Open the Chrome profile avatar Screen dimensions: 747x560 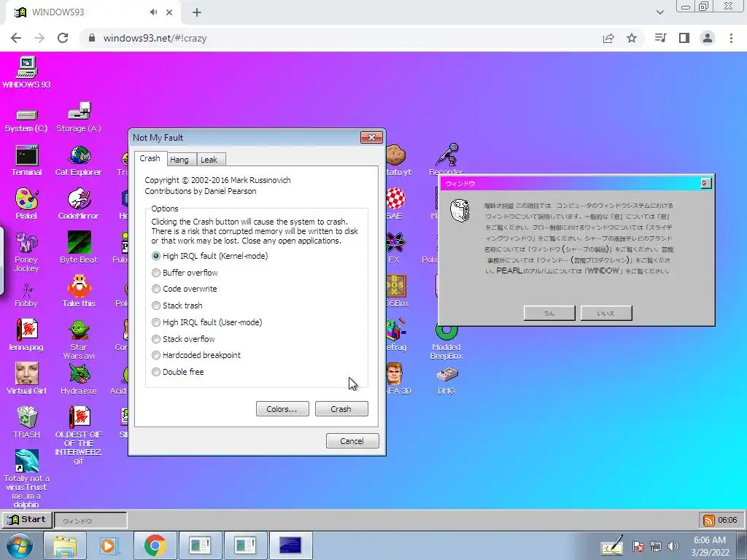click(x=708, y=38)
